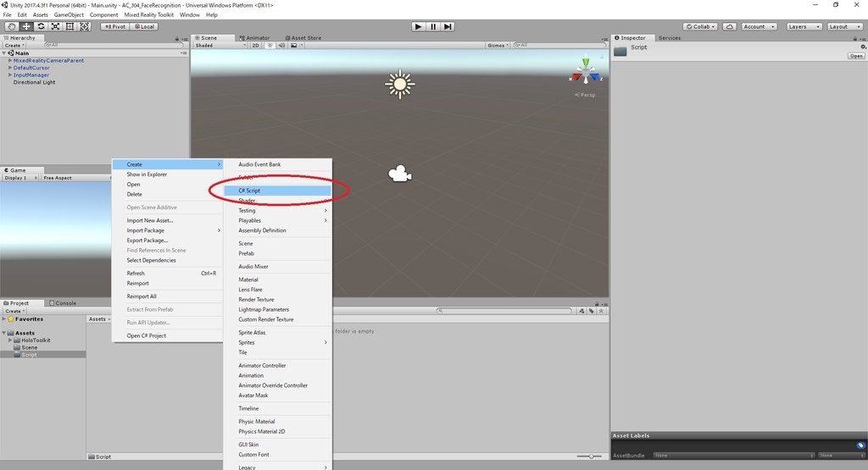
Task: Click the Hierarchy panel lock icon
Action: [177, 39]
